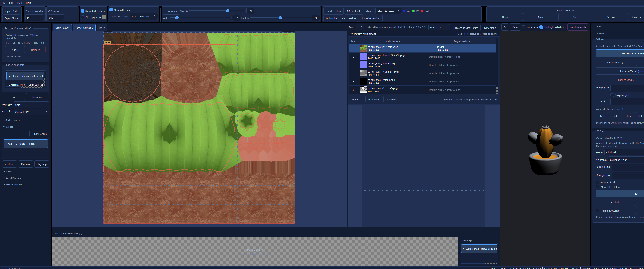Open Map type Color dropdown
Viewport: 644px width, 269px height.
click(31, 105)
